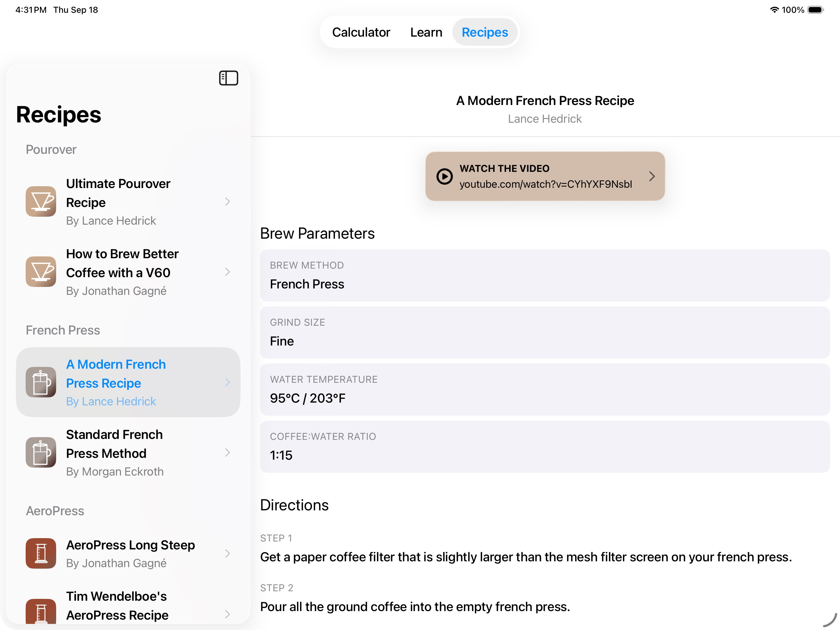
Task: Click the play icon on Watch the Video
Action: pos(444,176)
